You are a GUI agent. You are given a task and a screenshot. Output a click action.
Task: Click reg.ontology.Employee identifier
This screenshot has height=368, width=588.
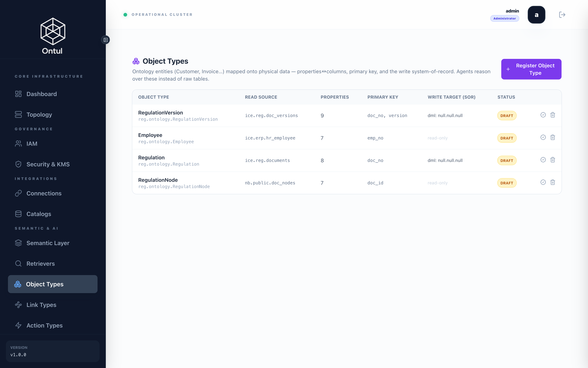pos(166,142)
